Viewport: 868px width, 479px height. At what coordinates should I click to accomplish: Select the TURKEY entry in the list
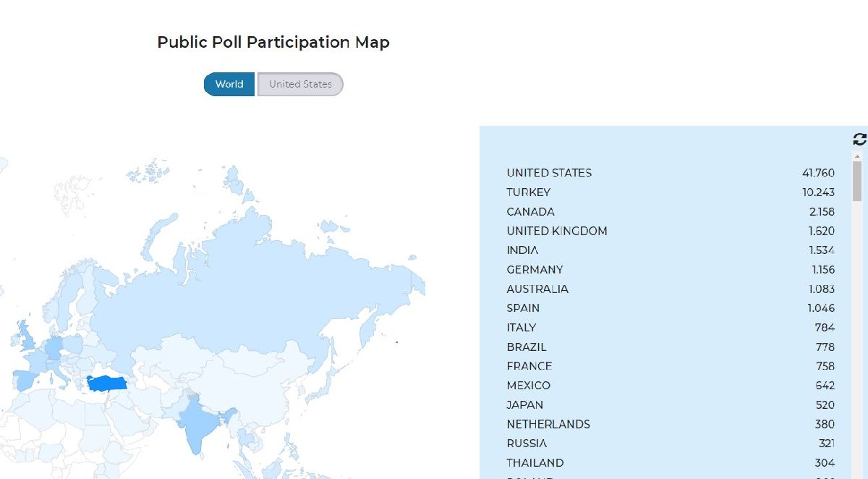(x=529, y=192)
